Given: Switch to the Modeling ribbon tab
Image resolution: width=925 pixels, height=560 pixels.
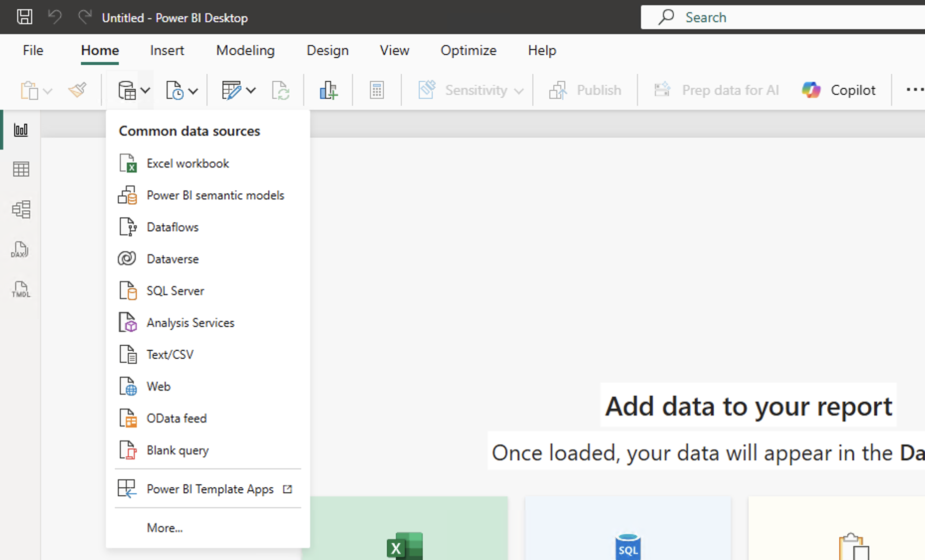Looking at the screenshot, I should point(245,50).
